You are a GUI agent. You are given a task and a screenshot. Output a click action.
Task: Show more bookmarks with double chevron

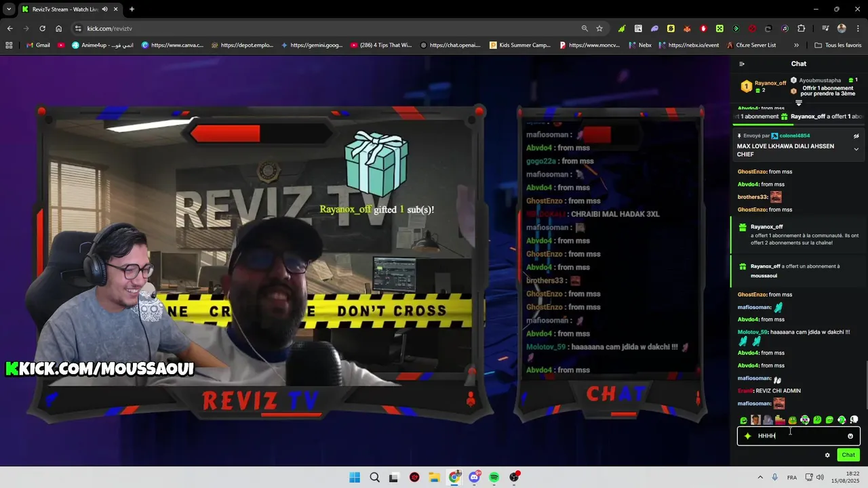point(796,45)
